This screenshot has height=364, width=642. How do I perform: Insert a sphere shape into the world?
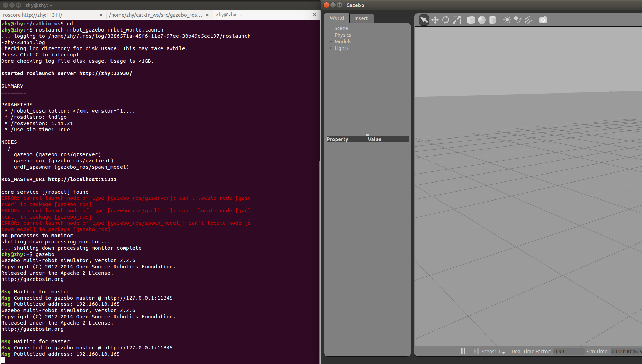[x=482, y=20]
